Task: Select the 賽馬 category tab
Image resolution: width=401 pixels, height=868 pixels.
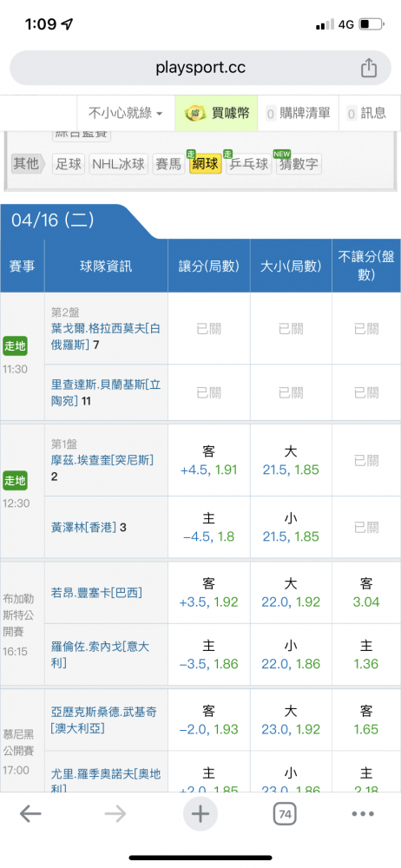Action: point(168,164)
